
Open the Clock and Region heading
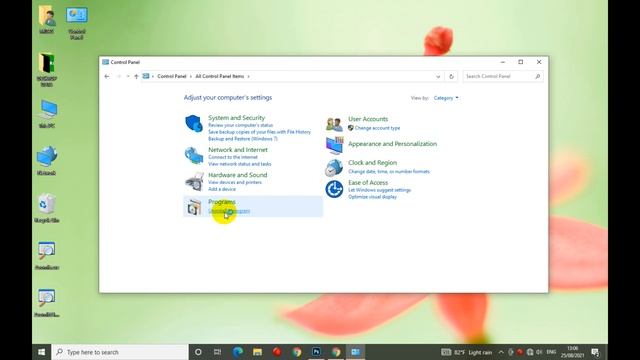tap(372, 162)
